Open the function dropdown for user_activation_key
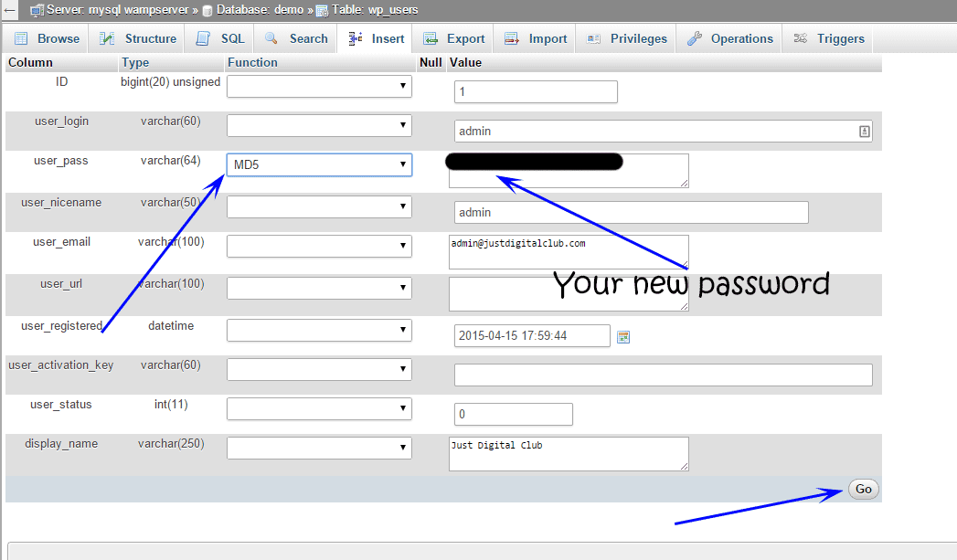Viewport: 957px width, 560px height. pos(319,369)
